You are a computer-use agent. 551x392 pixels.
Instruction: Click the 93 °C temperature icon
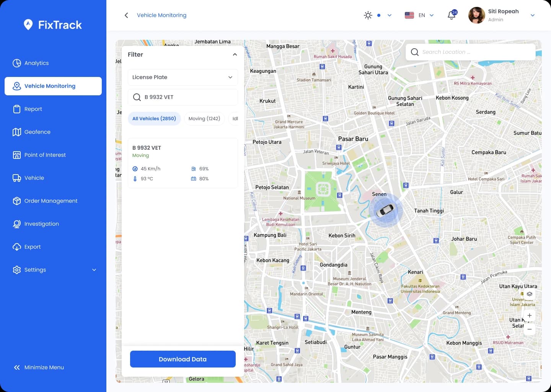[135, 179]
